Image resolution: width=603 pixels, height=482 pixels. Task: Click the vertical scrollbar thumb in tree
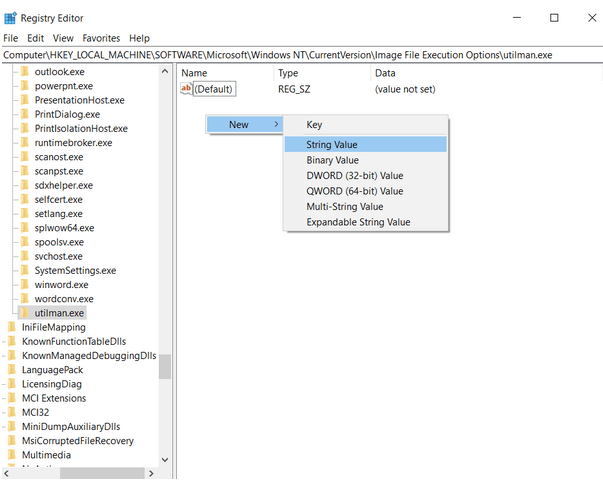(x=165, y=367)
